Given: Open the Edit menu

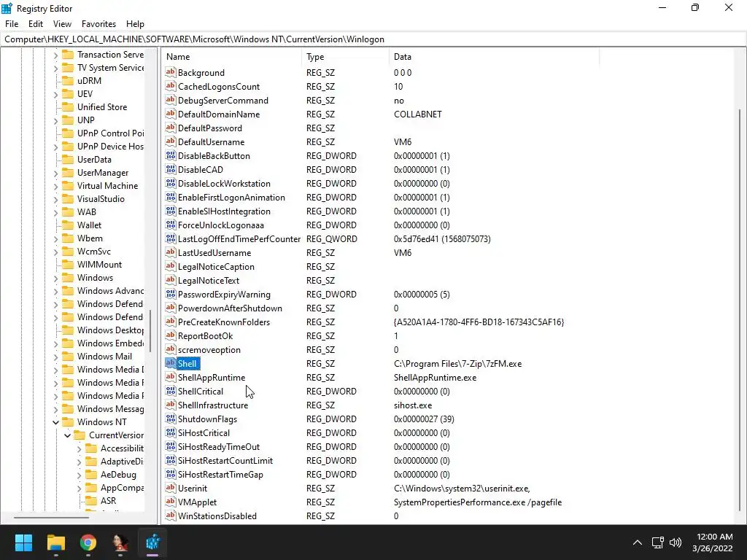Looking at the screenshot, I should click(x=35, y=24).
